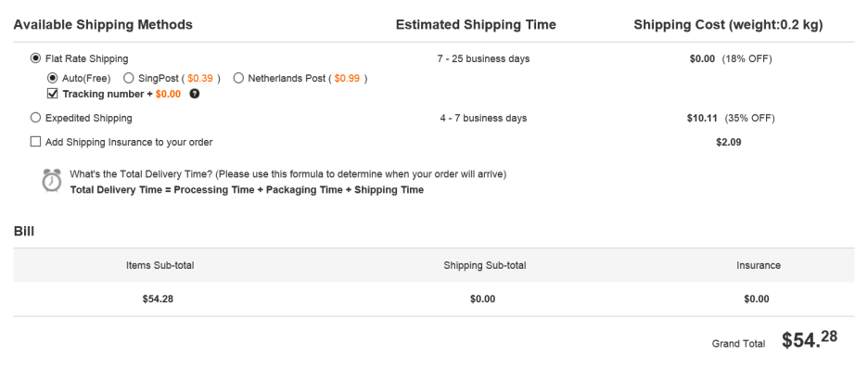Click the tracking number help question icon
Viewport: 868px width, 369px height.
pos(195,94)
